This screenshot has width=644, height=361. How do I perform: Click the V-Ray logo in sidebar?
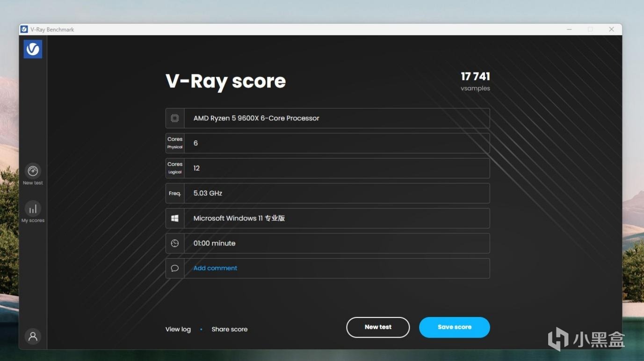[33, 49]
